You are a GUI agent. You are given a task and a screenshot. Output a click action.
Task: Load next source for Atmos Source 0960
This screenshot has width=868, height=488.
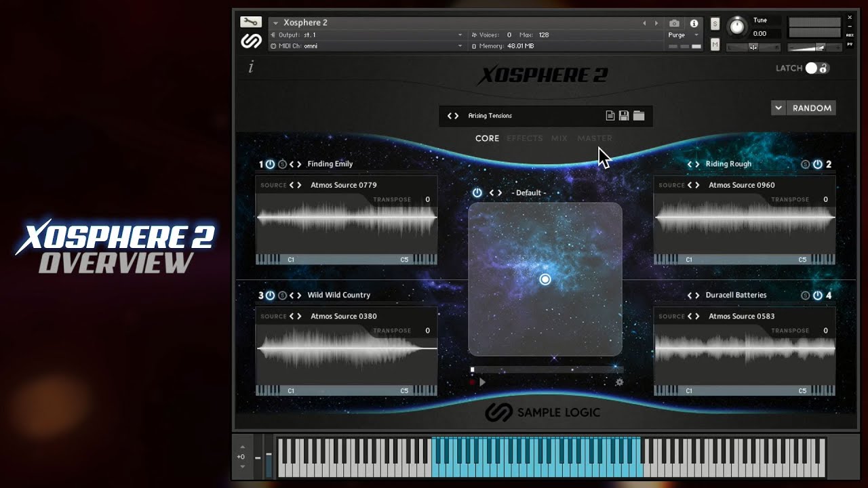click(x=697, y=185)
